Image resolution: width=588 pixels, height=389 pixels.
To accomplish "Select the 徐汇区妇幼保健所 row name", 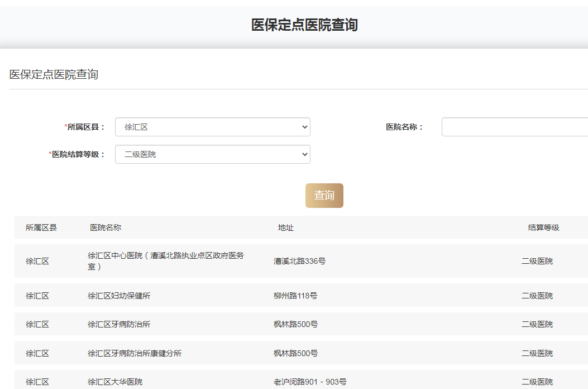I will (119, 296).
